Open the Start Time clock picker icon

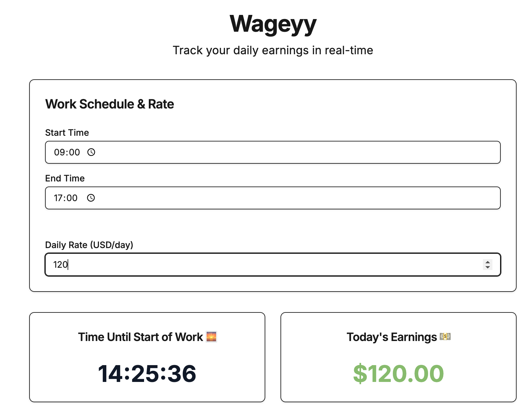pyautogui.click(x=92, y=153)
